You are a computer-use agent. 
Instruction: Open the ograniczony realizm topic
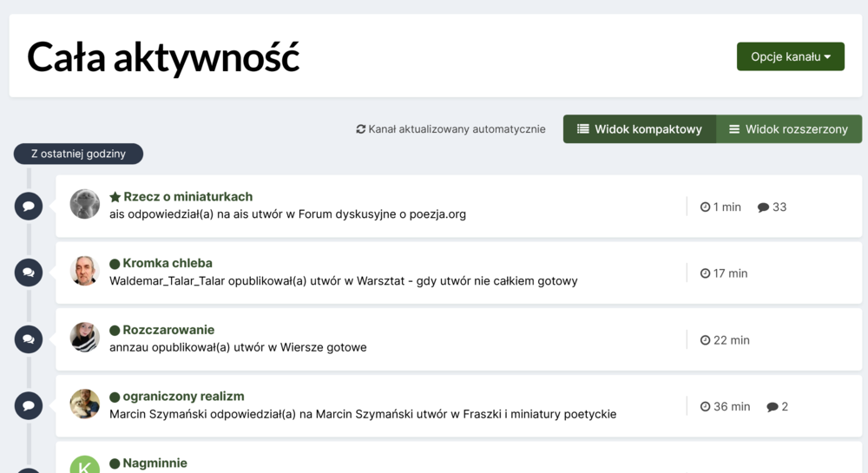183,397
